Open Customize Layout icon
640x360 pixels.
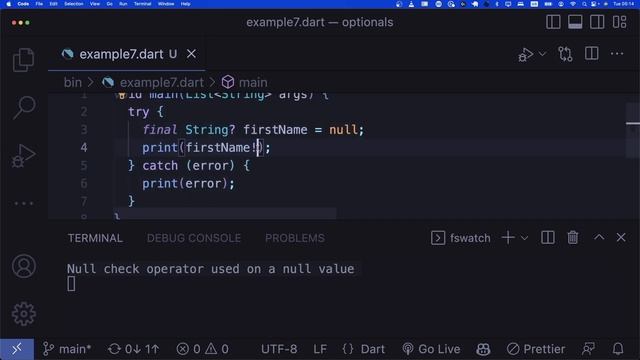(x=620, y=22)
